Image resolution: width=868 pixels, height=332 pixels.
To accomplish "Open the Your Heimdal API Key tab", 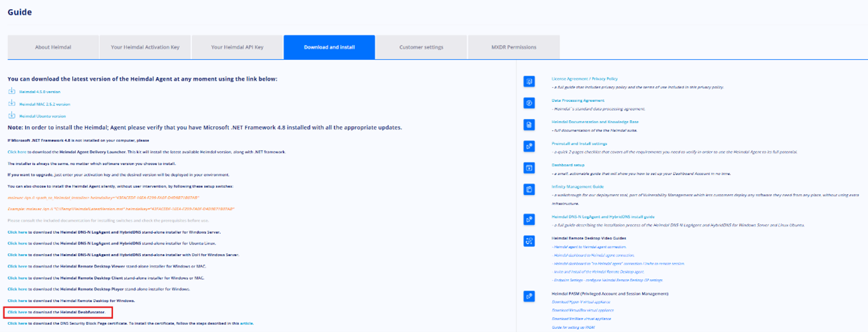I will (237, 47).
